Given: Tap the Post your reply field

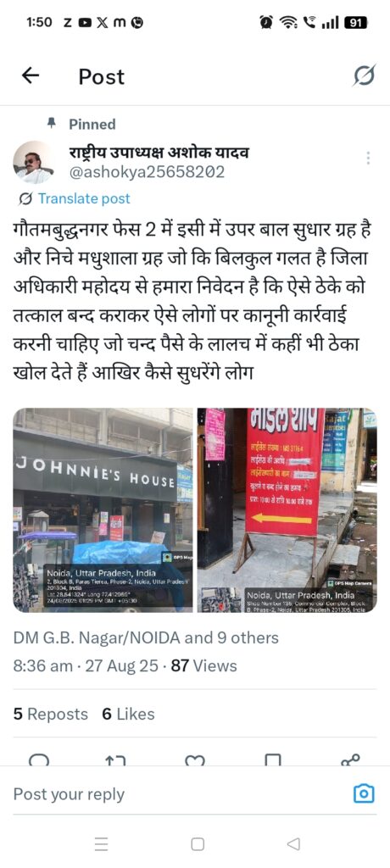Looking at the screenshot, I should click(177, 794).
